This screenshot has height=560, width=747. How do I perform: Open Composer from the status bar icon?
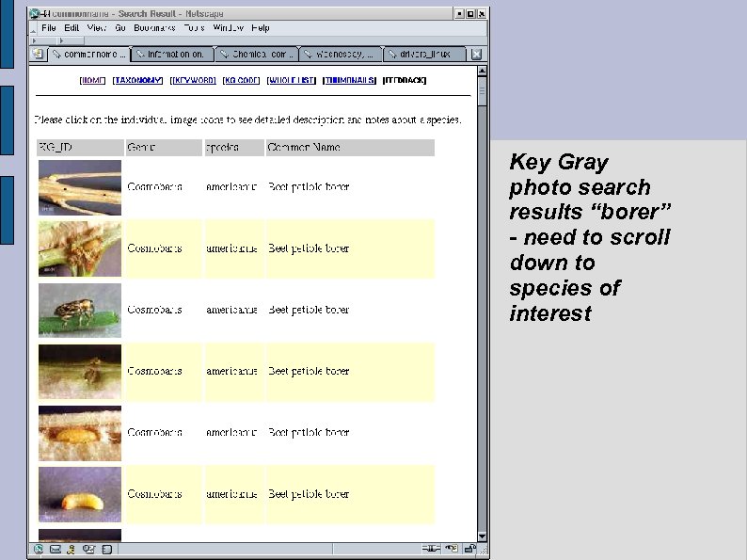click(x=88, y=549)
